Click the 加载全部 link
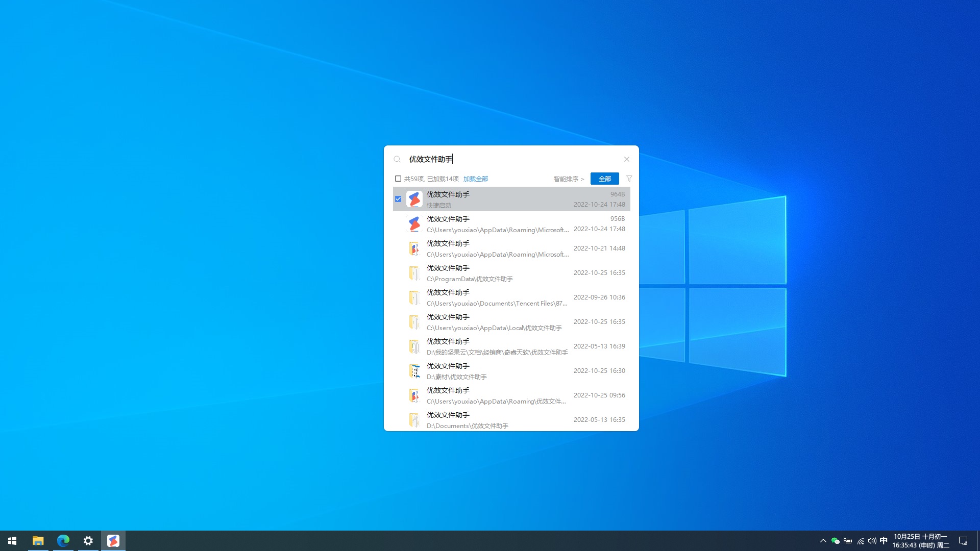Viewport: 980px width, 551px height. [475, 179]
